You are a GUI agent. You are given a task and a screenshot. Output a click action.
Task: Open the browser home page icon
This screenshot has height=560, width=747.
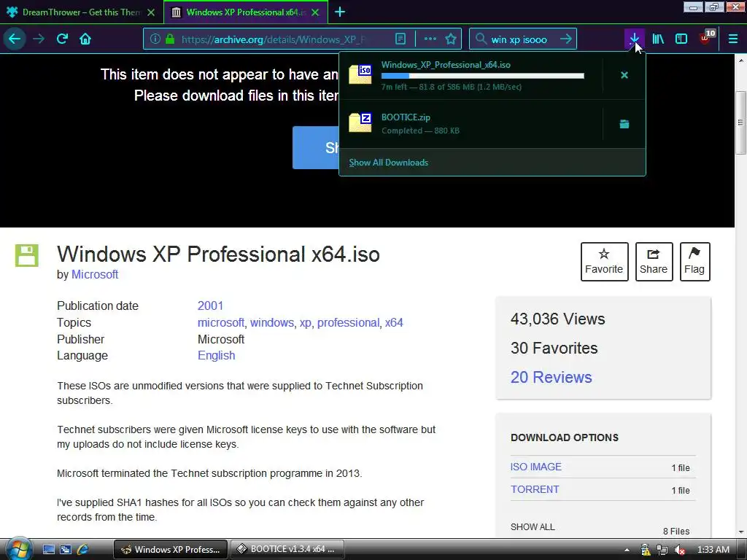click(x=85, y=39)
